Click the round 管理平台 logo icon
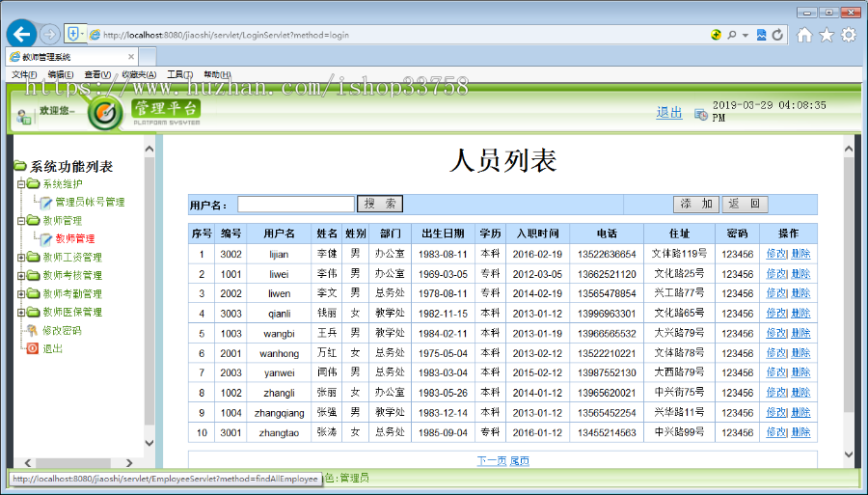The image size is (868, 495). [105, 113]
